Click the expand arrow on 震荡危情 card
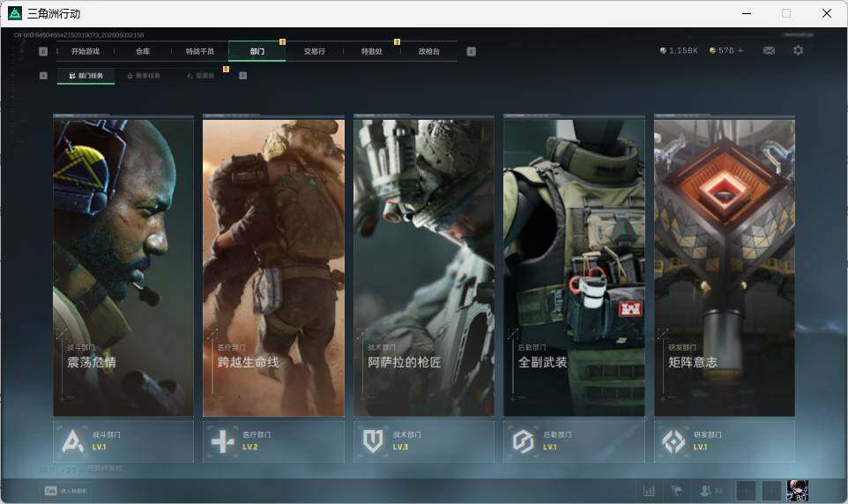Image resolution: width=848 pixels, height=504 pixels. [62, 333]
